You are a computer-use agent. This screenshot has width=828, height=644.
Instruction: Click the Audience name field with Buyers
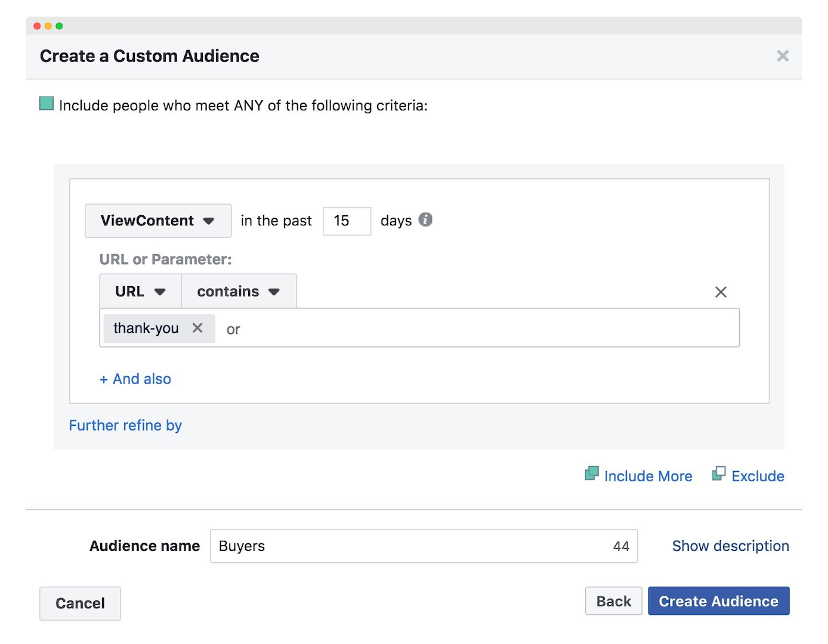click(424, 546)
